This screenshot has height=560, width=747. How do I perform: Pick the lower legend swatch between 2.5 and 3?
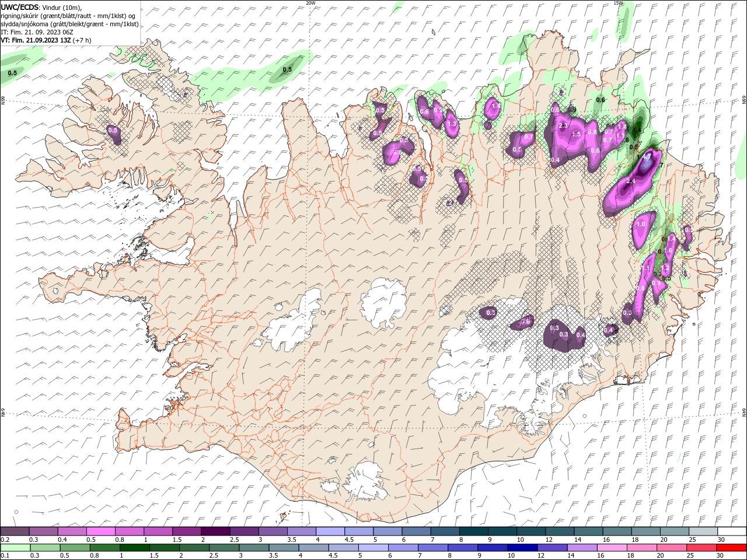(x=224, y=548)
